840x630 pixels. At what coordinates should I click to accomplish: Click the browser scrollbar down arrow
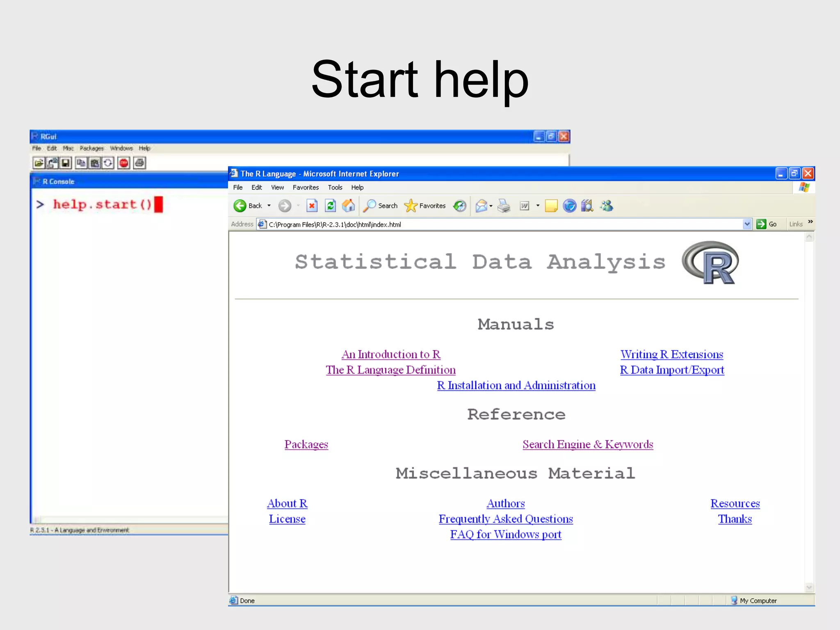point(809,587)
